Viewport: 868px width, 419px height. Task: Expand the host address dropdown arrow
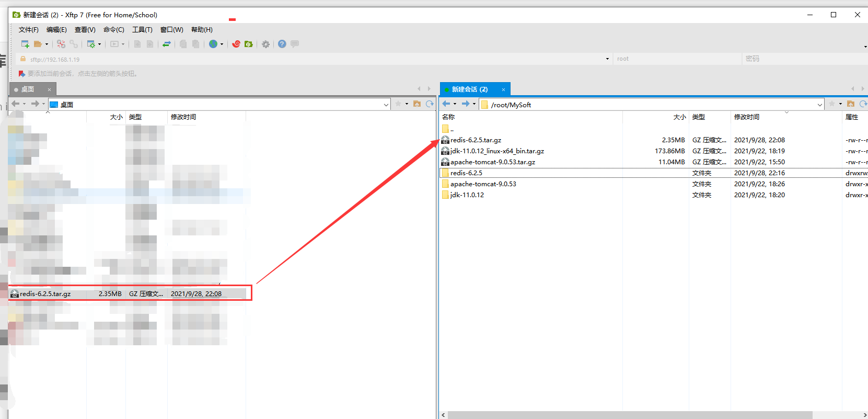pyautogui.click(x=607, y=59)
